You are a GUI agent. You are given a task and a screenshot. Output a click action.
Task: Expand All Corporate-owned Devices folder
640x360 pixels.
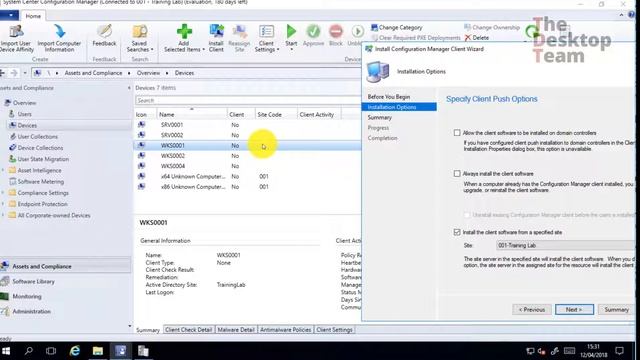[x=3, y=215]
